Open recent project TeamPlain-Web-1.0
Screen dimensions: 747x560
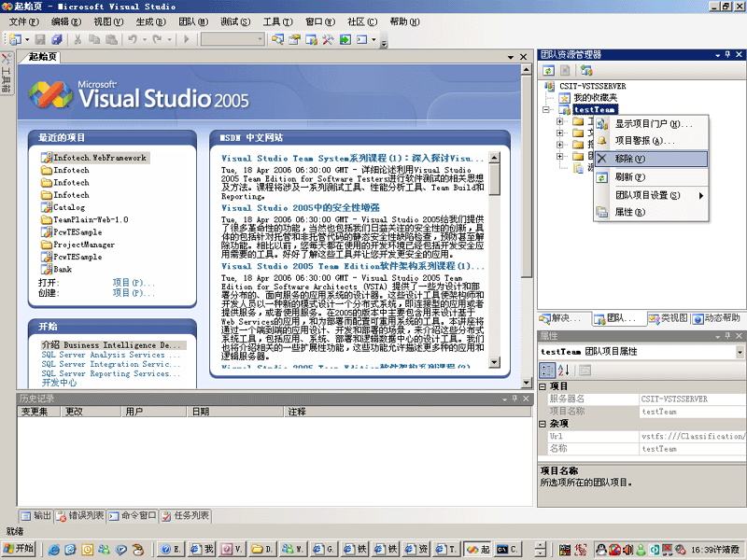coord(85,219)
